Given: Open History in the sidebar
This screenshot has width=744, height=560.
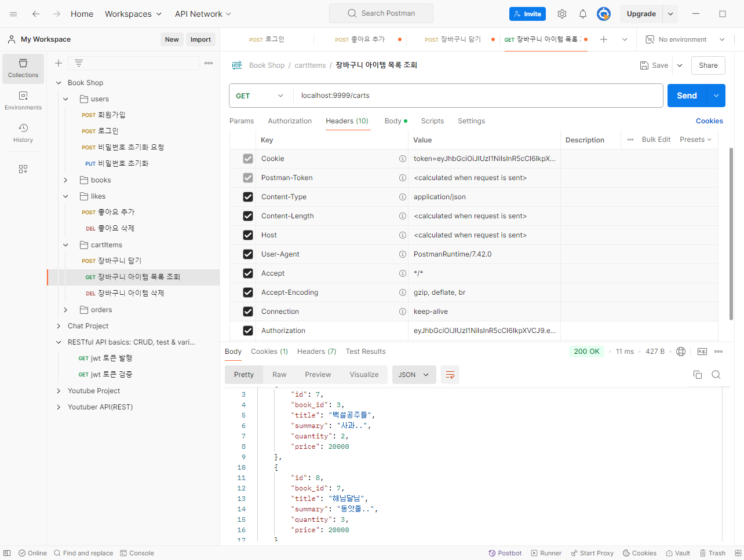Looking at the screenshot, I should [x=23, y=133].
